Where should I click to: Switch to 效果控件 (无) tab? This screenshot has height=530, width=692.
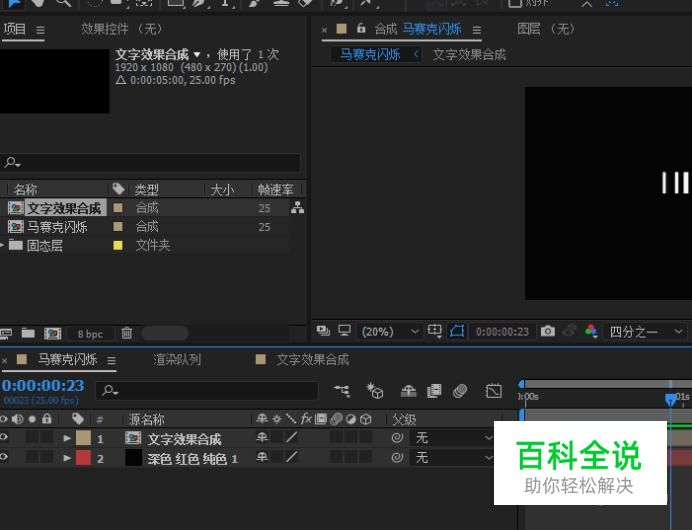(122, 29)
